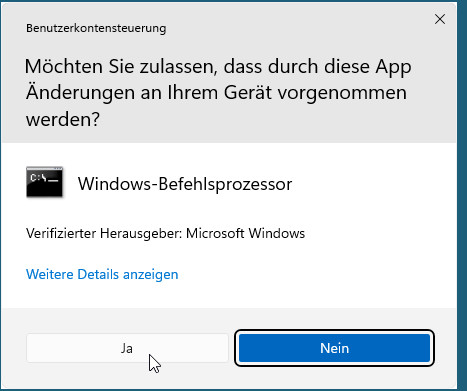Image resolution: width=467 pixels, height=391 pixels.
Task: Reject the elevation request via the highlighted Nein
Action: tap(334, 348)
